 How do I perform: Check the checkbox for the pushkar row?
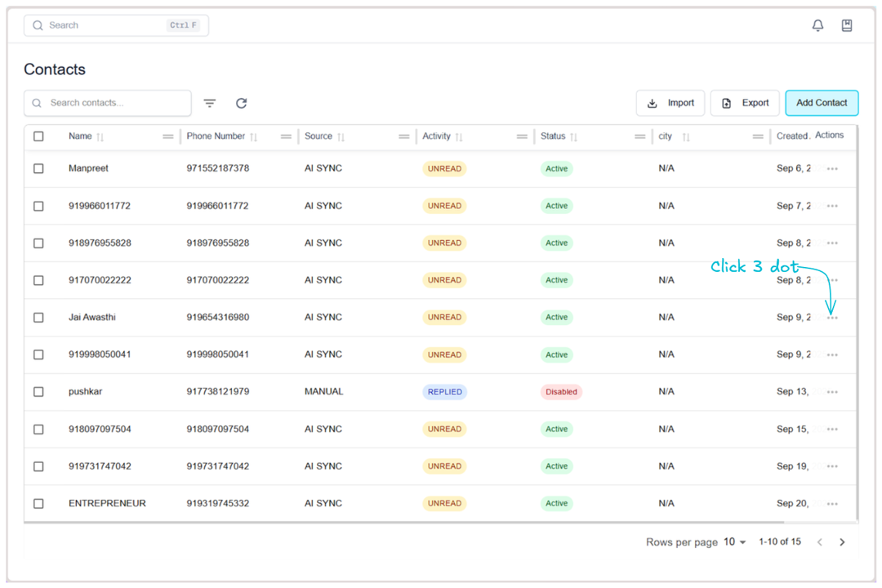[x=38, y=391]
